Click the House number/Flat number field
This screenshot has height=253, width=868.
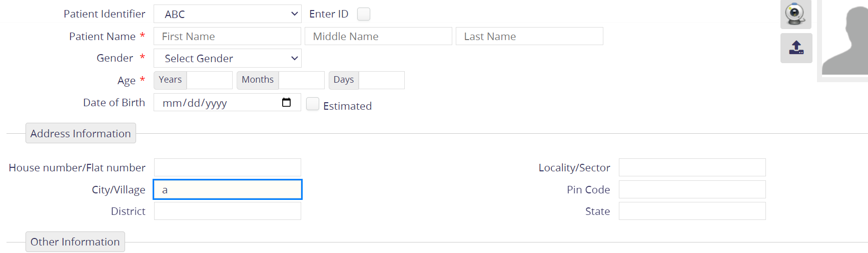click(227, 167)
